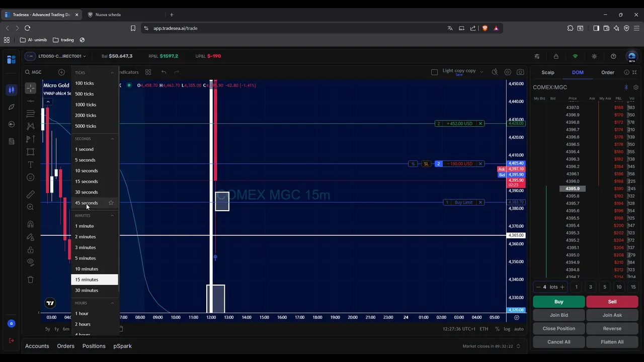The height and width of the screenshot is (362, 644).
Task: Select the 5 minutes interval
Action: 95,258
